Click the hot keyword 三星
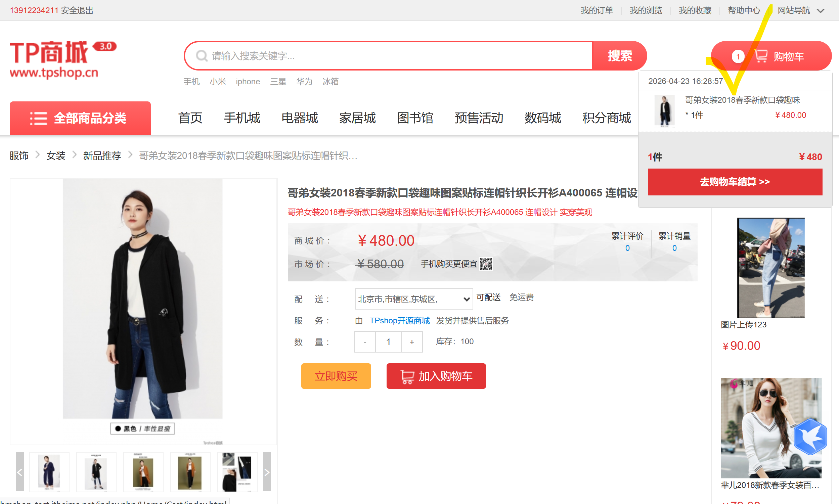This screenshot has height=504, width=839. click(x=278, y=82)
